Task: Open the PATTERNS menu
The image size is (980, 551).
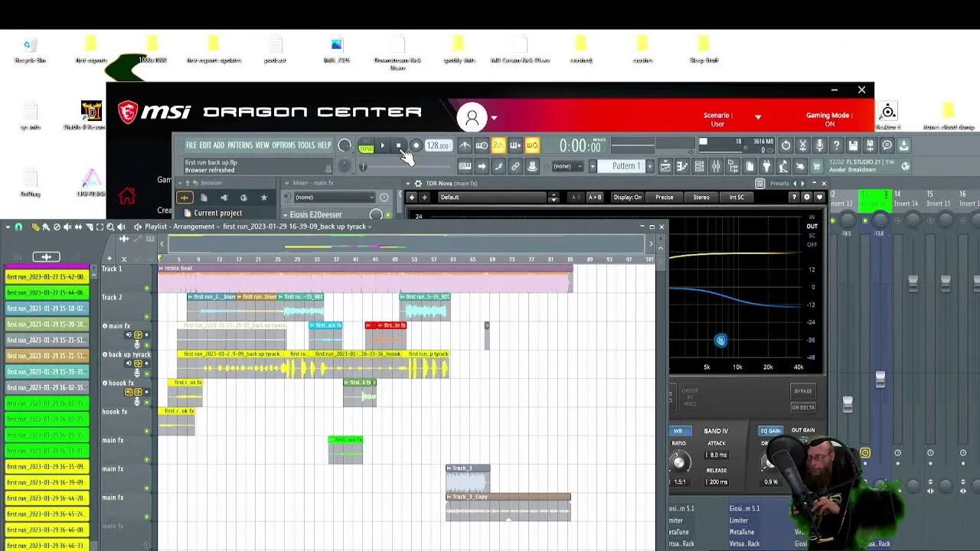Action: [x=240, y=145]
